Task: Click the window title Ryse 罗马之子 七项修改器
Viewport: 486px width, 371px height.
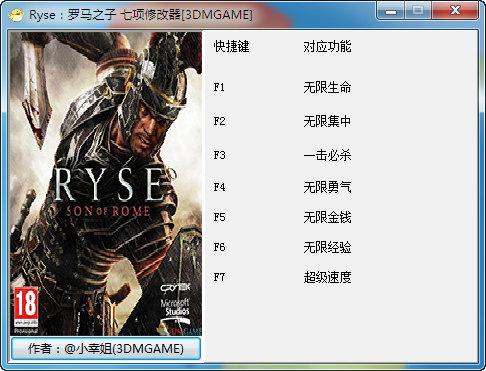Action: click(141, 15)
